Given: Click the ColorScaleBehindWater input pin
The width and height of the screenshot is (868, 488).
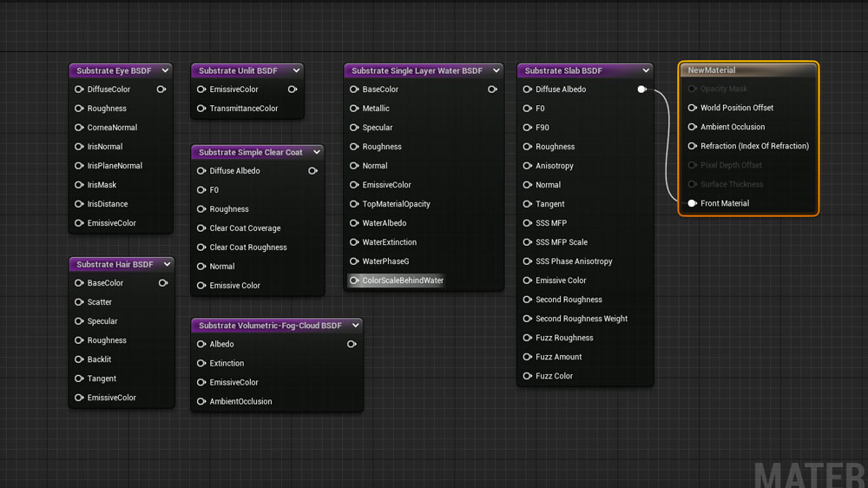Looking at the screenshot, I should (354, 280).
